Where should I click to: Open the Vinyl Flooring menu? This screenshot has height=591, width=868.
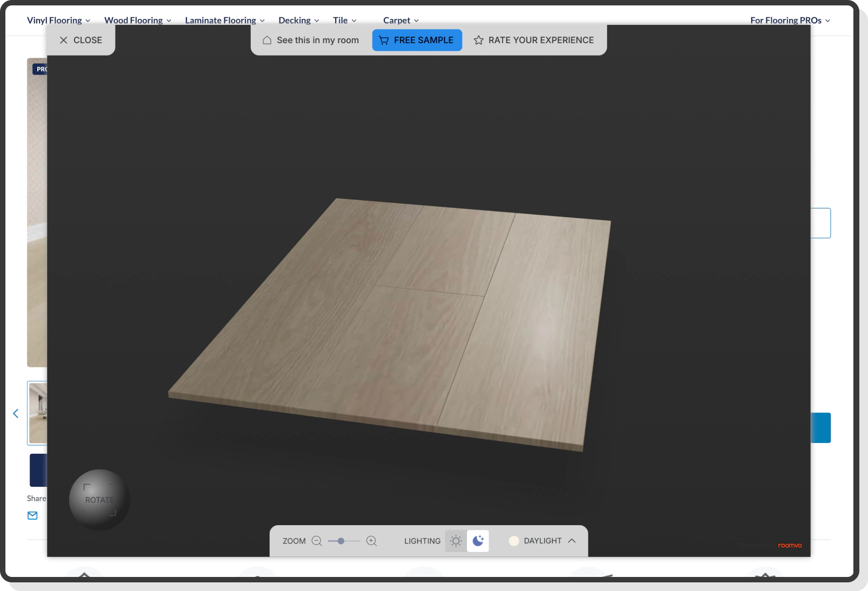(x=58, y=20)
